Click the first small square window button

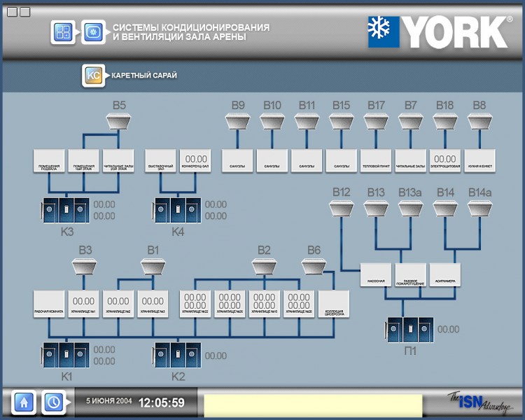point(13,12)
